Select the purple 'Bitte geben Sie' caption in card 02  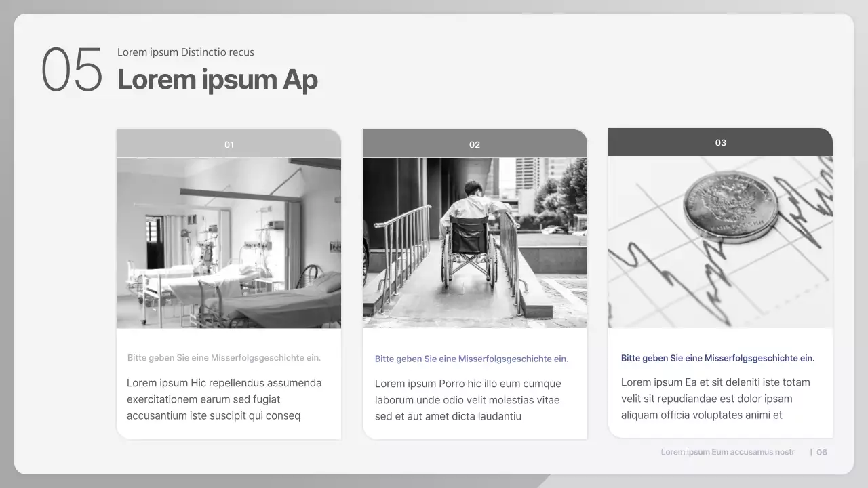[471, 359]
